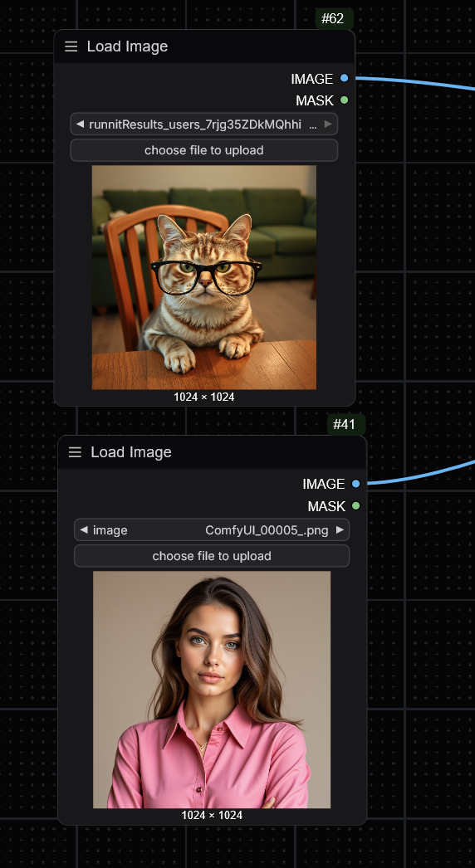Select the cat with glasses preview image

tap(204, 277)
